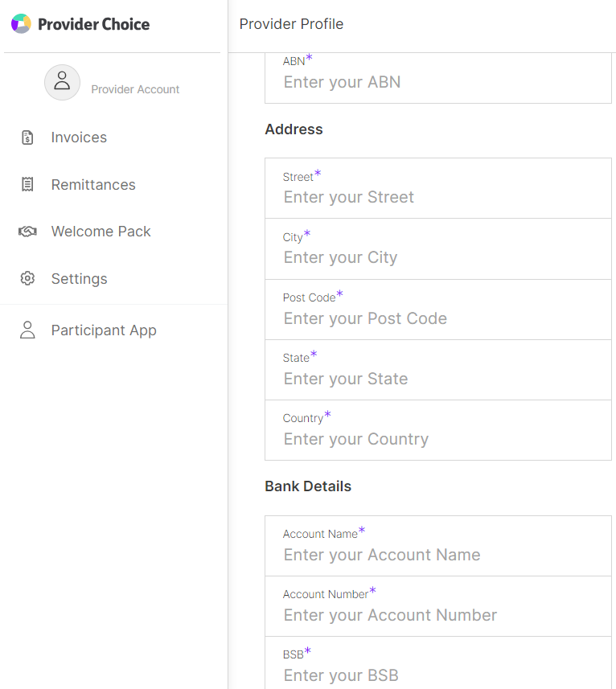The height and width of the screenshot is (689, 616).
Task: Select the Welcome Pack handshake icon
Action: (27, 232)
